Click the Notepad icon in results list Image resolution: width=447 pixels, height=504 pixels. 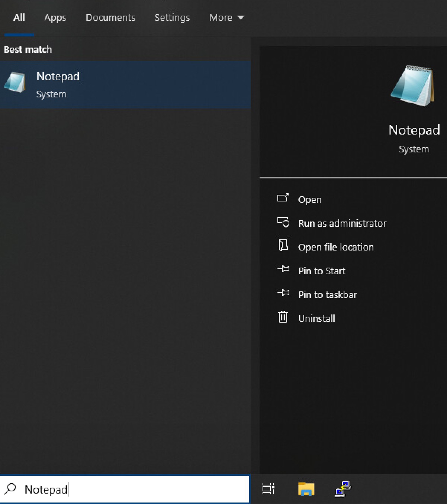[x=15, y=82]
